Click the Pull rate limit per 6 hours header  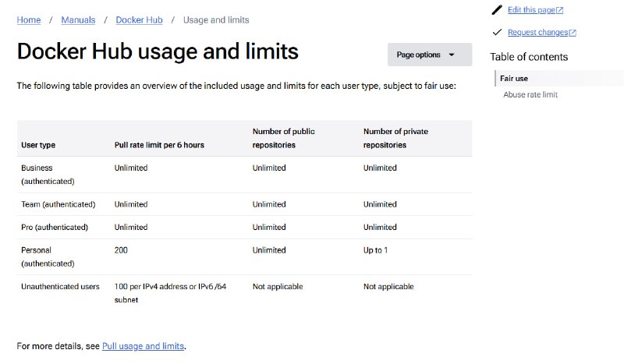pos(159,145)
